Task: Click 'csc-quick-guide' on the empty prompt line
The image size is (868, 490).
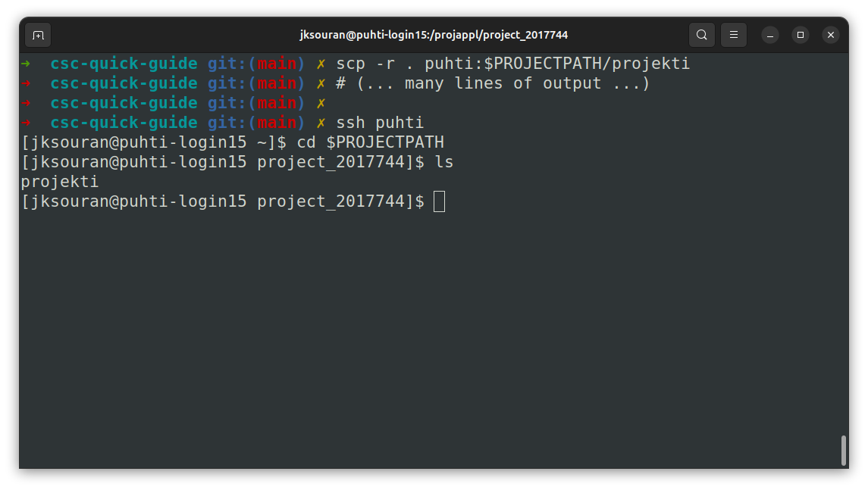Action: pyautogui.click(x=124, y=103)
